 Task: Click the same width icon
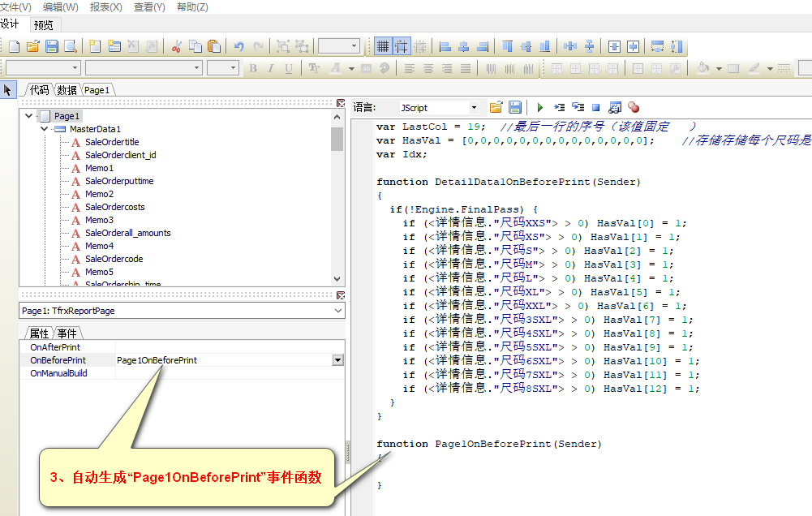click(x=657, y=46)
